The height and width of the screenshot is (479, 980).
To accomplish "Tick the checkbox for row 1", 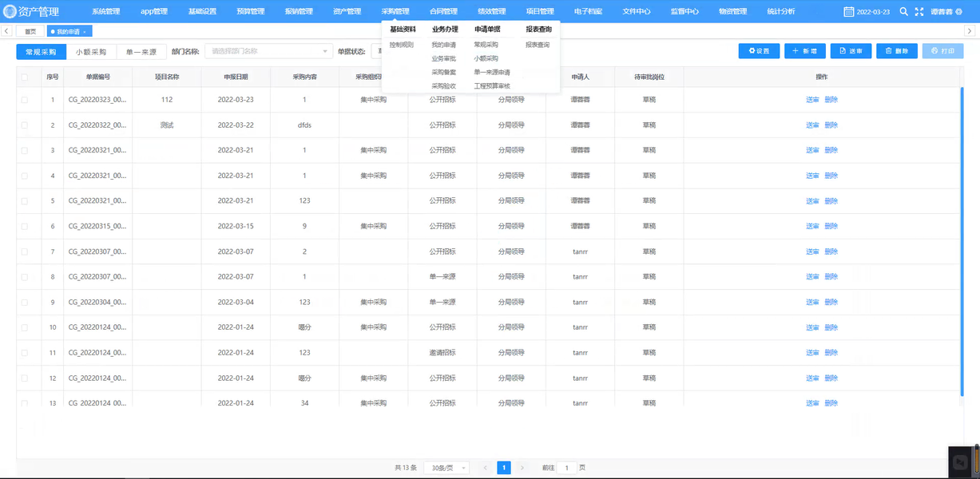I will click(25, 100).
